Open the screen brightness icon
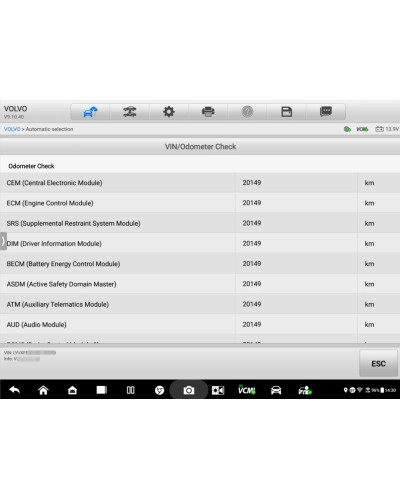Viewport: 400px width, 500px height. pyautogui.click(x=218, y=390)
